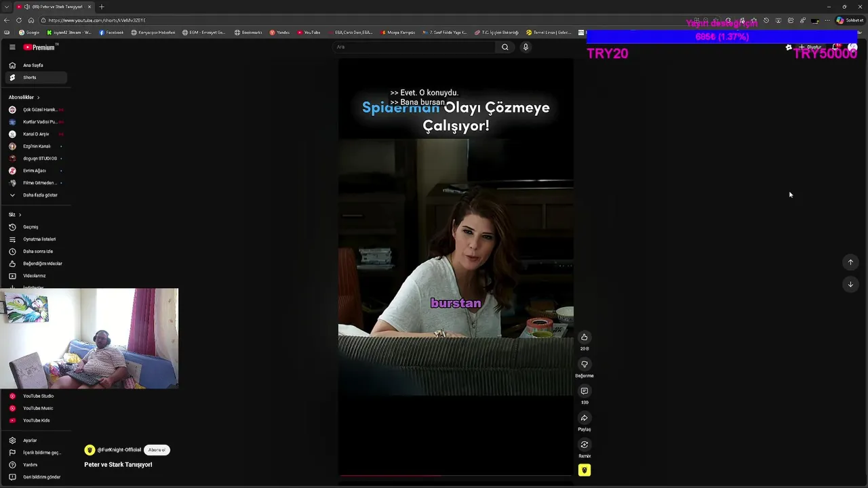Image resolution: width=868 pixels, height=488 pixels.
Task: Share the short via Paylaş icon
Action: [584, 418]
